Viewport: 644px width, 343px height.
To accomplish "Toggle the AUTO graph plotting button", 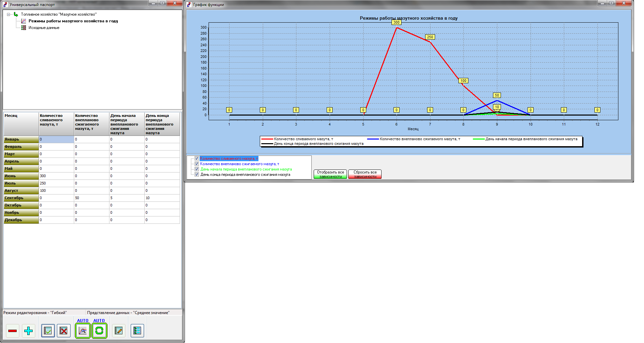I will [x=82, y=331].
